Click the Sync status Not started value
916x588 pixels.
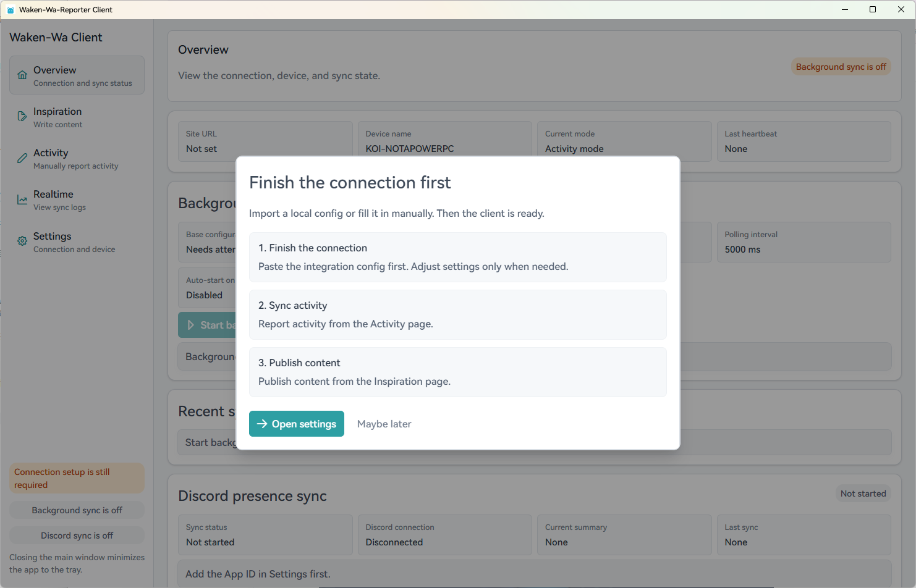(210, 542)
